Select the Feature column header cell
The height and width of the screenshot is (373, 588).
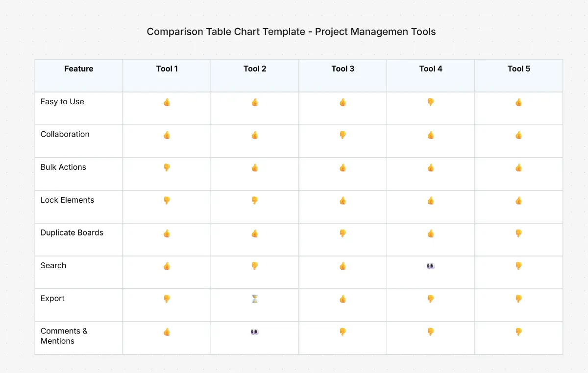(79, 69)
